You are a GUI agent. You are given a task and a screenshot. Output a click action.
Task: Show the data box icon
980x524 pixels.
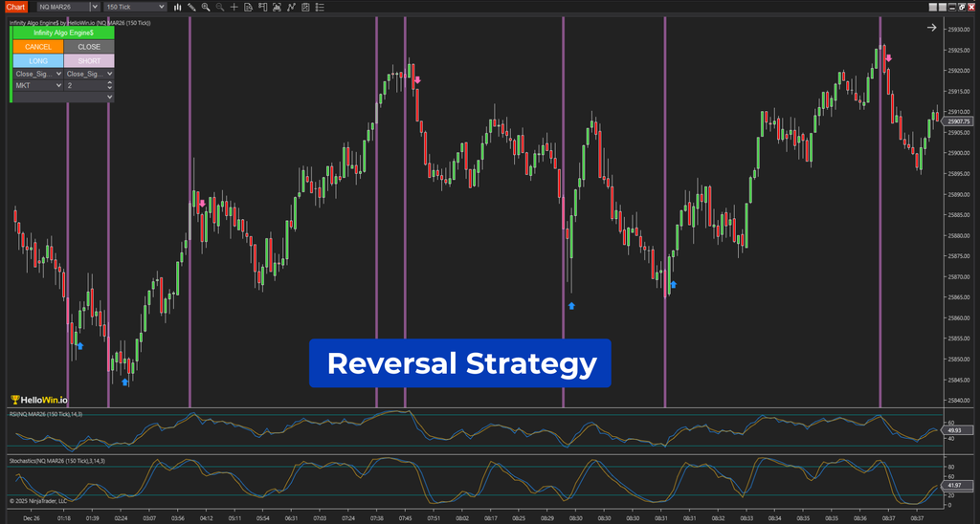point(248,7)
